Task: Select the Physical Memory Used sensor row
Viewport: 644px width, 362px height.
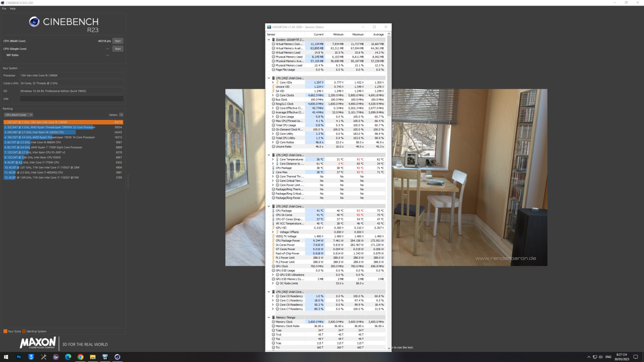Action: (326, 57)
